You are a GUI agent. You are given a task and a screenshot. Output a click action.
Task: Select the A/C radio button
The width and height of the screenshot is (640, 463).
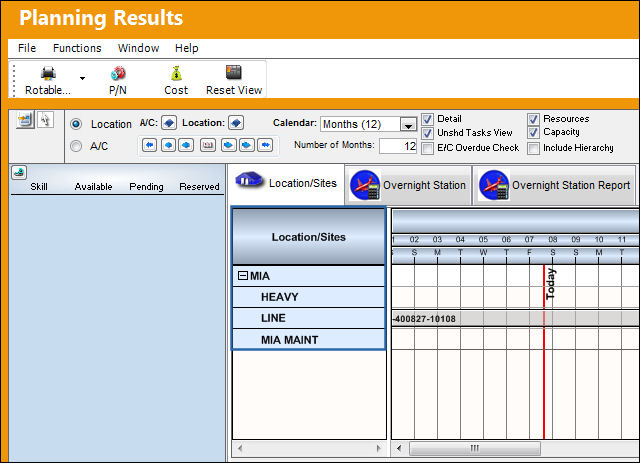tap(76, 146)
